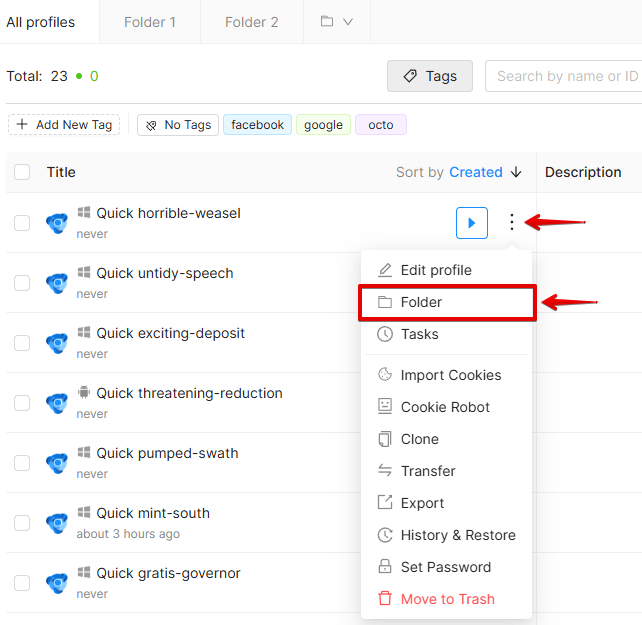The image size is (642, 625).
Task: Filter profiles by the octo tag
Action: (381, 125)
